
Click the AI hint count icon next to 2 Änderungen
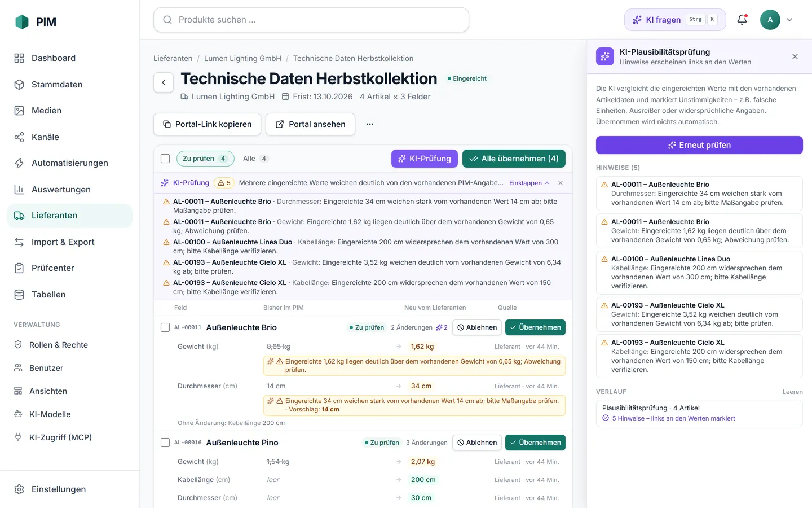[x=442, y=327]
